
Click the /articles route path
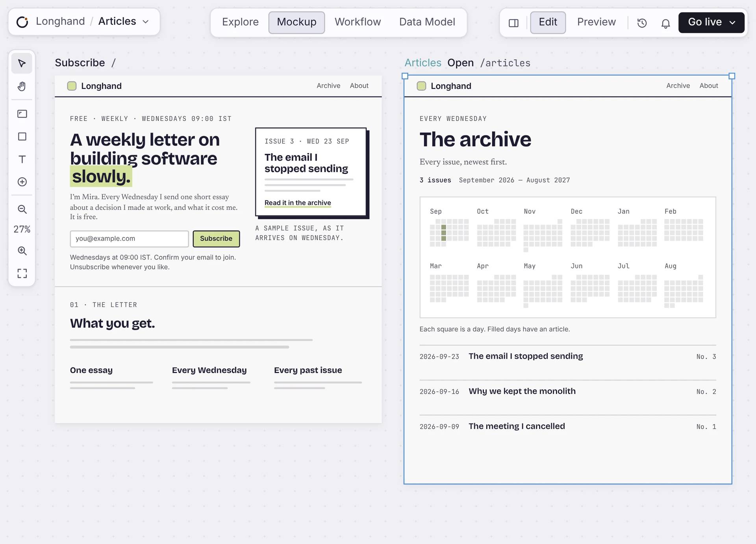pyautogui.click(x=505, y=63)
